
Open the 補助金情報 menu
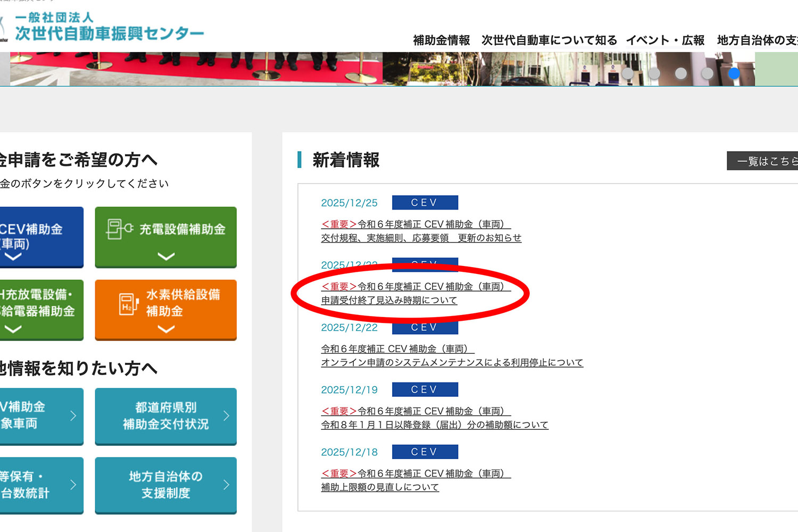[441, 40]
